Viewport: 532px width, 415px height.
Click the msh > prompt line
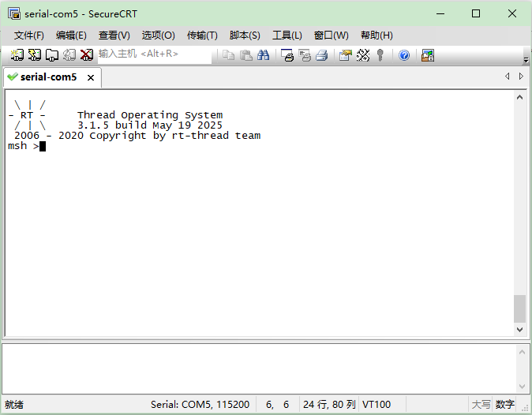(x=27, y=146)
